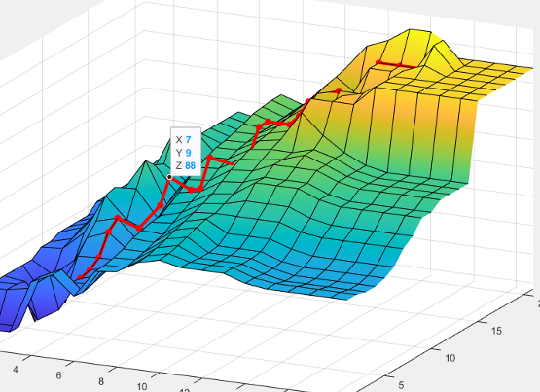Select the 'X 7' line in data tip

point(183,140)
